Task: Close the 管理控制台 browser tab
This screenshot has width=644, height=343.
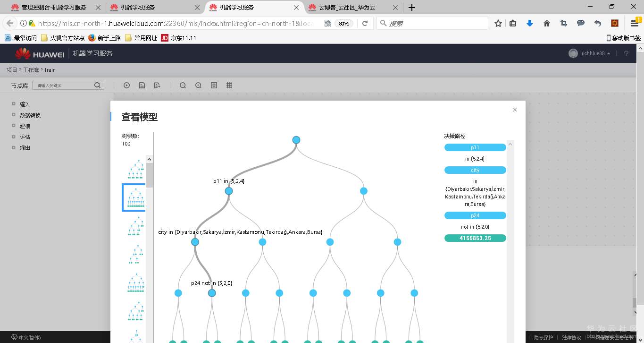Action: click(98, 8)
